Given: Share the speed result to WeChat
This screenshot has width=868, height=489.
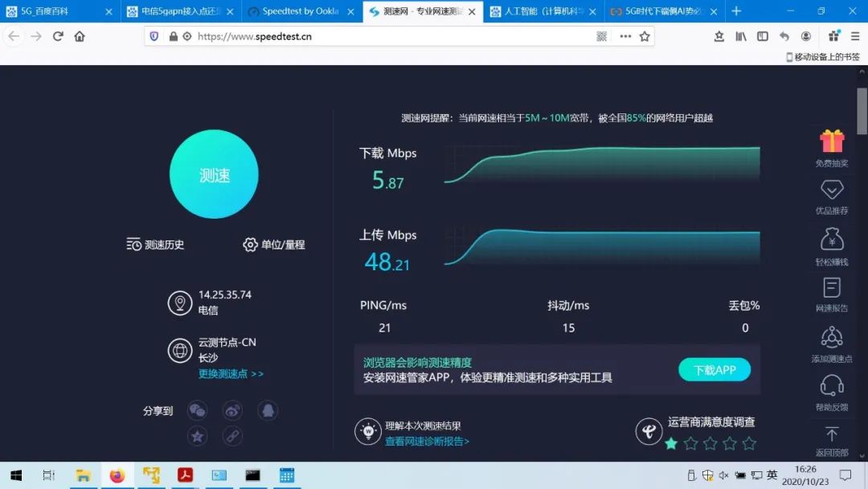Looking at the screenshot, I should pyautogui.click(x=197, y=410).
